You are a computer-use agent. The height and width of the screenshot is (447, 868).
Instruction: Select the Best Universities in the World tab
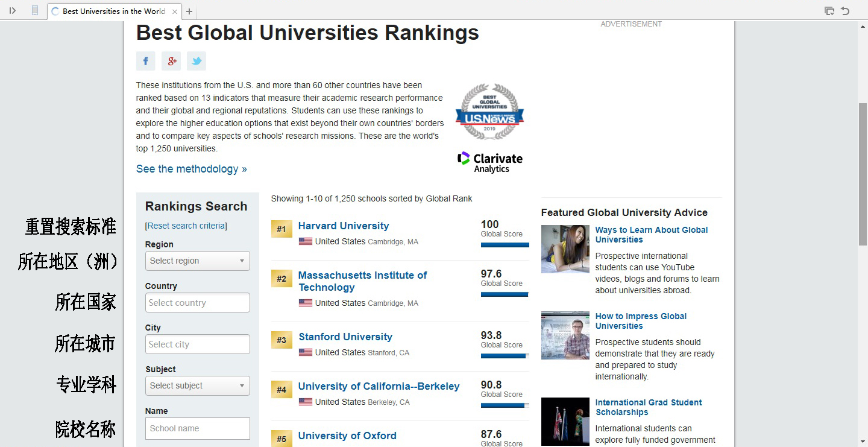(114, 11)
